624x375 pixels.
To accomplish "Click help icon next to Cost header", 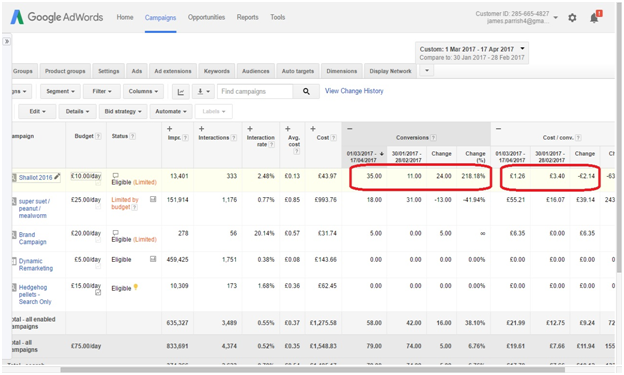I will pyautogui.click(x=333, y=138).
